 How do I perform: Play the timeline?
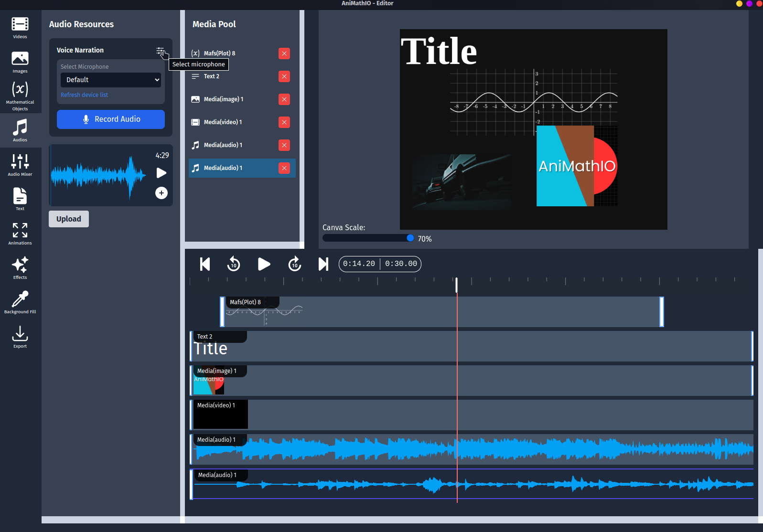click(264, 264)
